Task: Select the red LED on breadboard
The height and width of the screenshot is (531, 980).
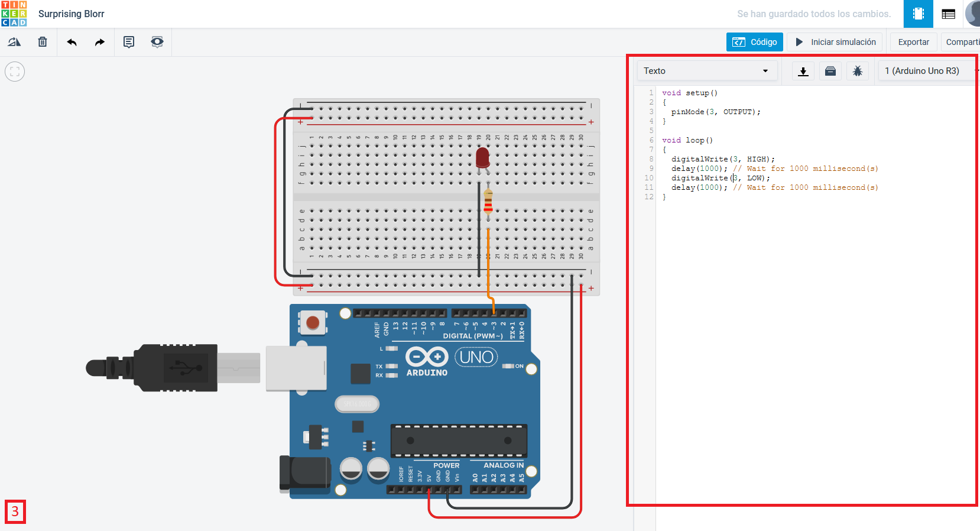Action: click(482, 159)
